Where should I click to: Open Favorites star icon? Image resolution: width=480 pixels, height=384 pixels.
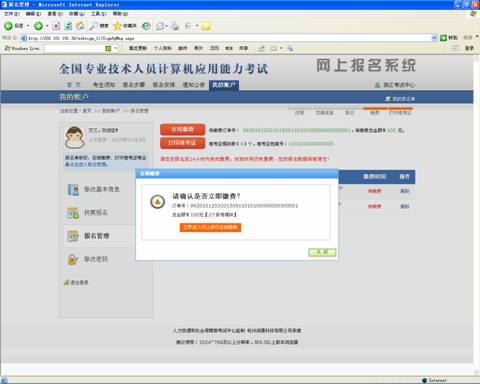tap(117, 26)
